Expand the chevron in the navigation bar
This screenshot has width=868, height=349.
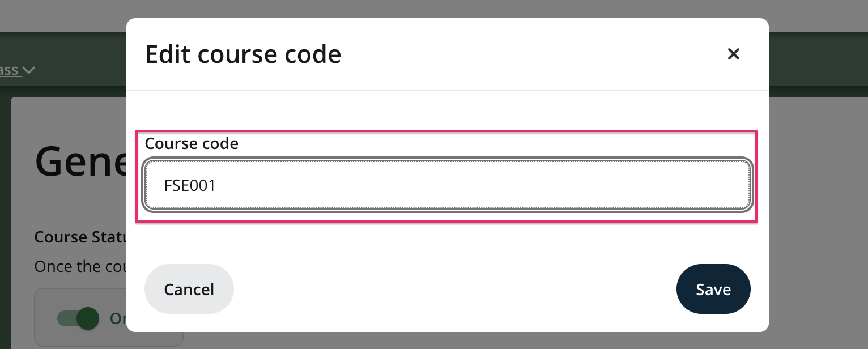tap(29, 70)
